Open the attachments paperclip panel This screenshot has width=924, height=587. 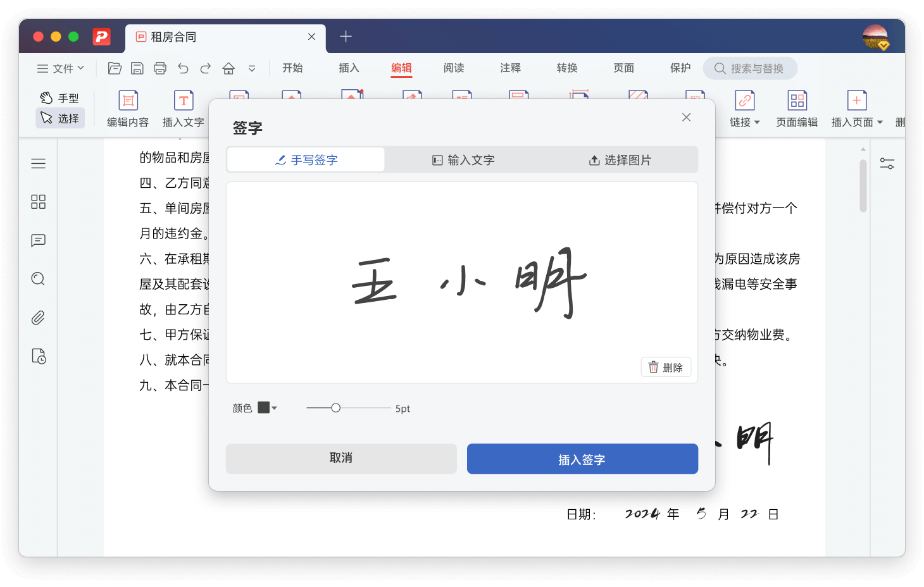point(38,318)
